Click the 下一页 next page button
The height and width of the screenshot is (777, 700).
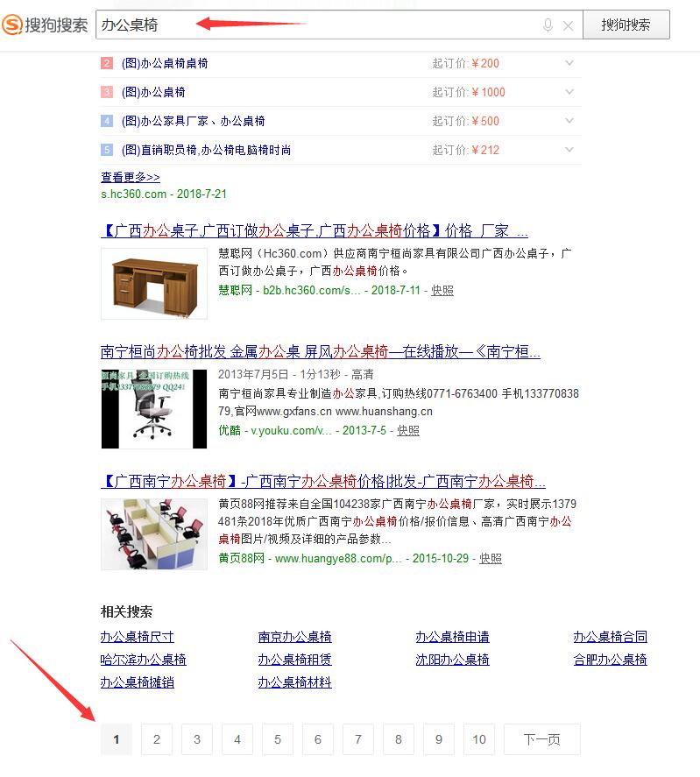point(541,739)
